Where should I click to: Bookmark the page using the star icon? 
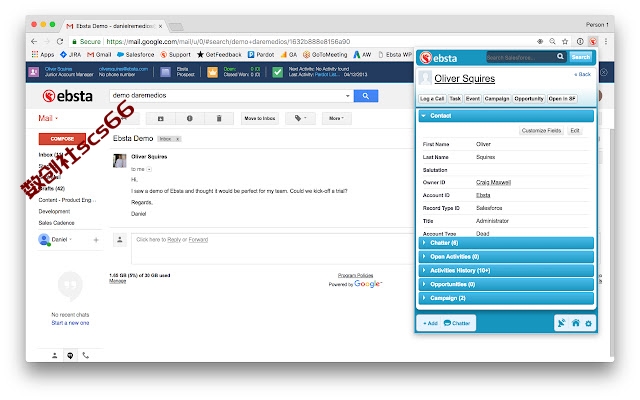coord(565,42)
